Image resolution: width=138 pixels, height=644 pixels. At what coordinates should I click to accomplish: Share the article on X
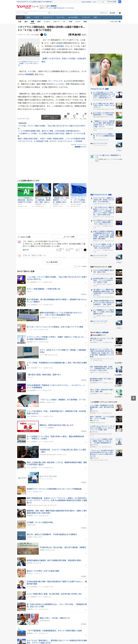(42, 35)
